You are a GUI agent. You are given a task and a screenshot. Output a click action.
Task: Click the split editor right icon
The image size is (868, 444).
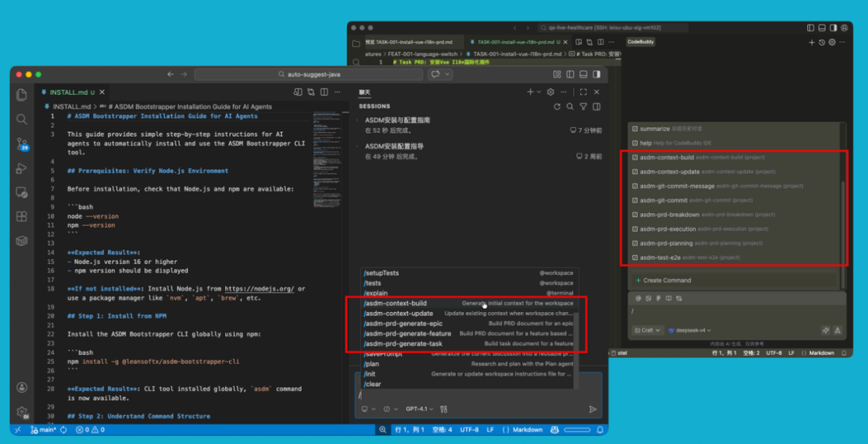coord(325,92)
